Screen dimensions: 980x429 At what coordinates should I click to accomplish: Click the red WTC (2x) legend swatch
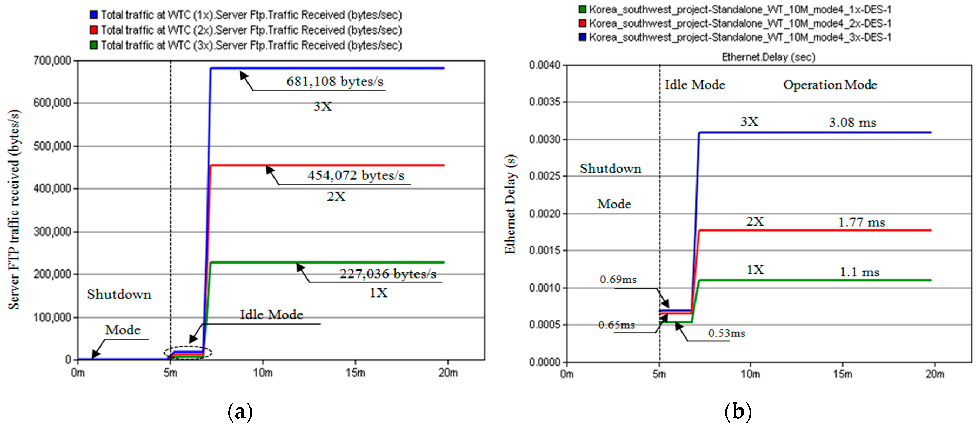pos(93,30)
